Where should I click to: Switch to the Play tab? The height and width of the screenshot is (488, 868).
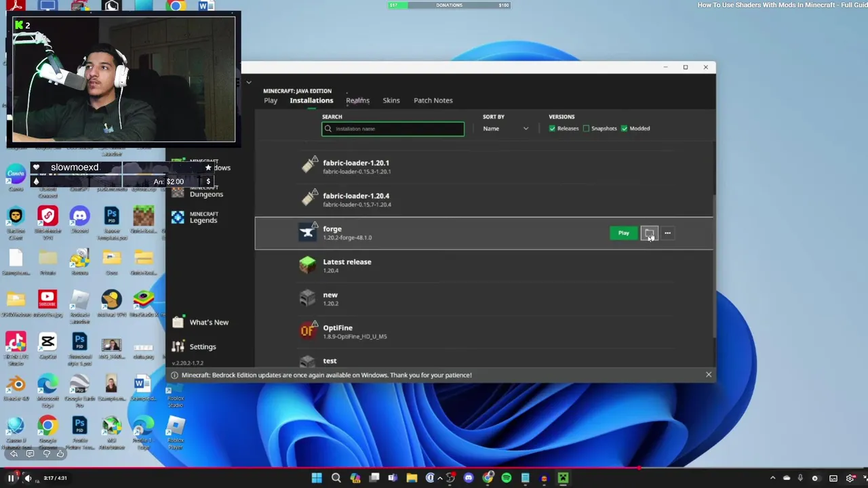click(271, 100)
